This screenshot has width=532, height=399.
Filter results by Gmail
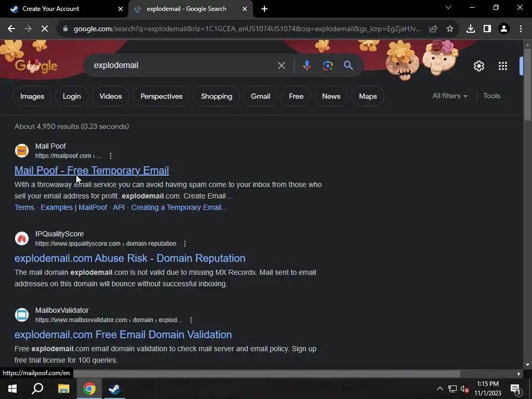pos(260,96)
